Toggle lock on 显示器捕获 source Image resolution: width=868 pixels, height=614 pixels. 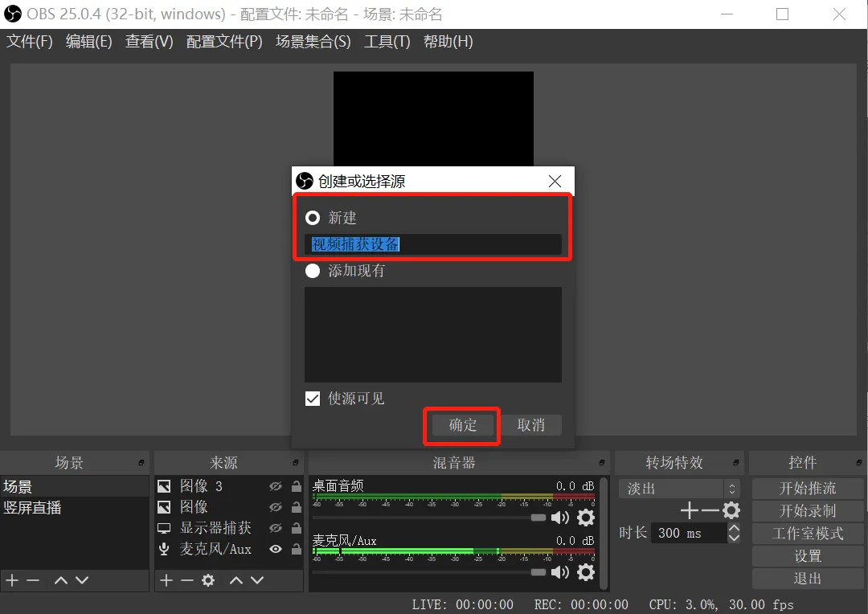(296, 528)
